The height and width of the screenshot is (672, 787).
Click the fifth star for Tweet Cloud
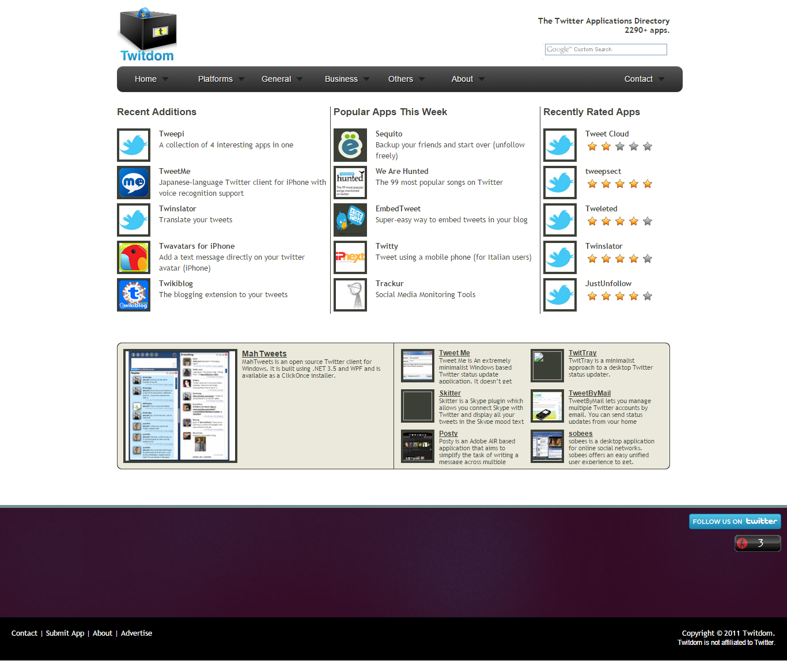coord(648,146)
